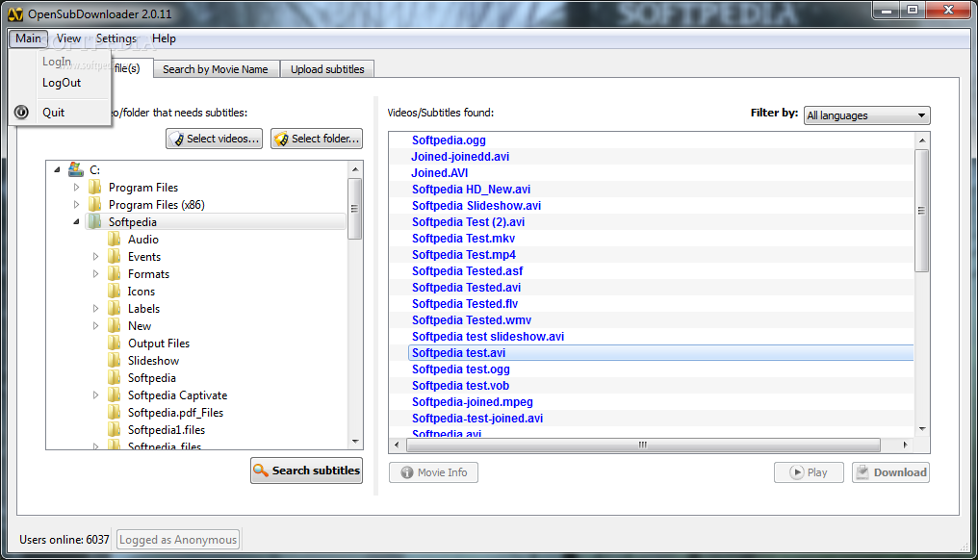
Task: Click the Events folder icon
Action: point(115,256)
